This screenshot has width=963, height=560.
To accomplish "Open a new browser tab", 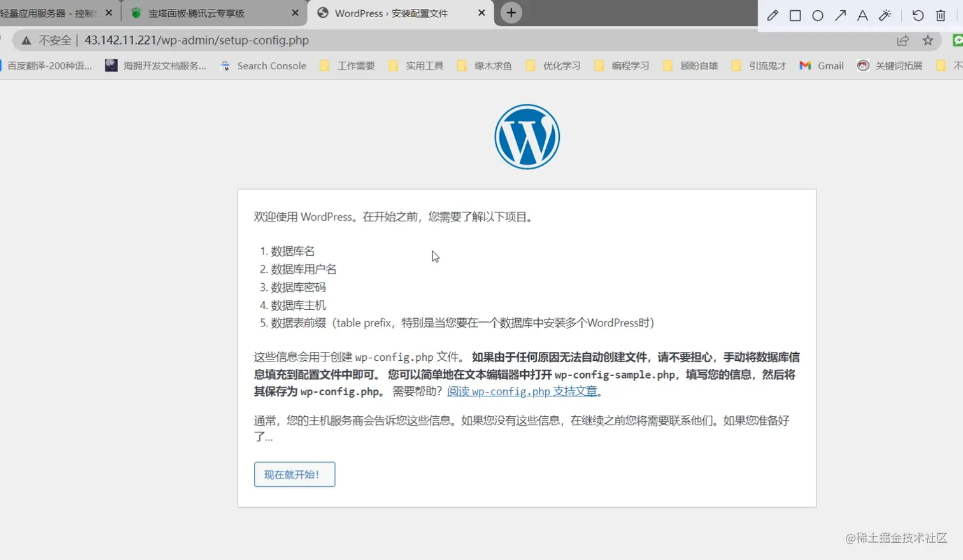I will [x=511, y=13].
